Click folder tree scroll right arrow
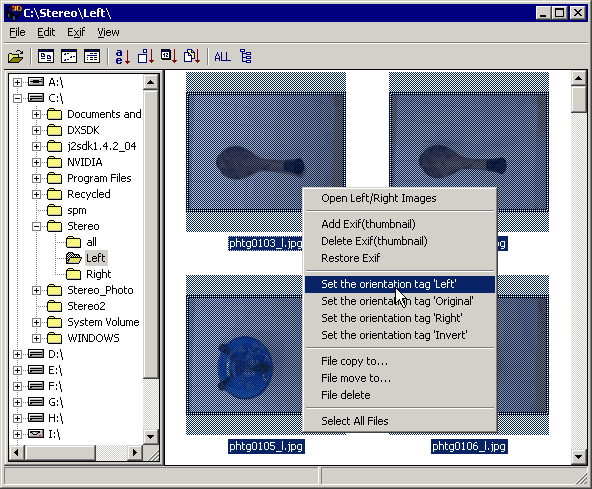The width and height of the screenshot is (592, 489). (135, 452)
